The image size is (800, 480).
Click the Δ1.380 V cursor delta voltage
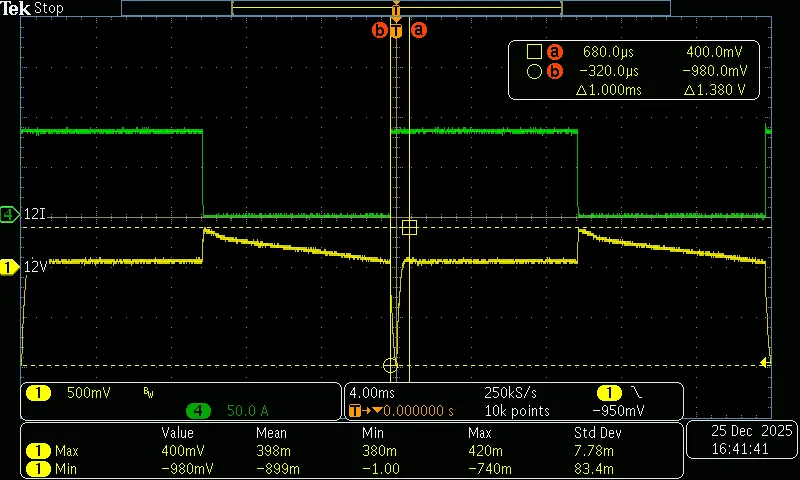pos(714,90)
